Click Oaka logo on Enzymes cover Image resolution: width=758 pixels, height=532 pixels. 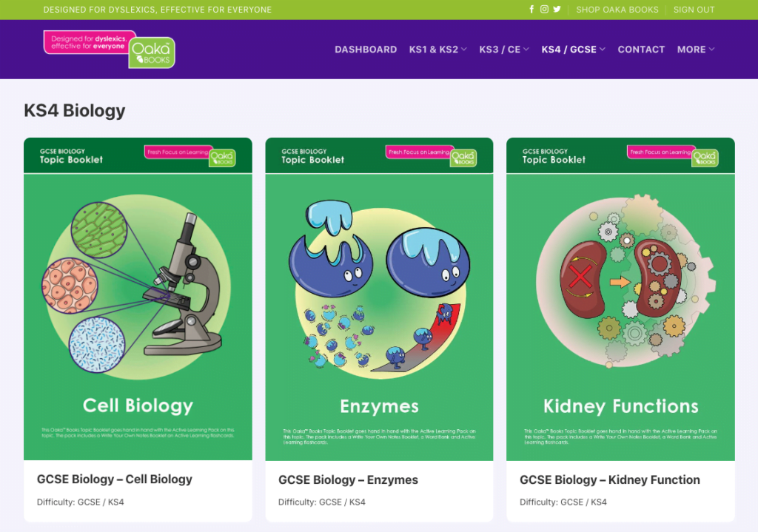coord(463,157)
